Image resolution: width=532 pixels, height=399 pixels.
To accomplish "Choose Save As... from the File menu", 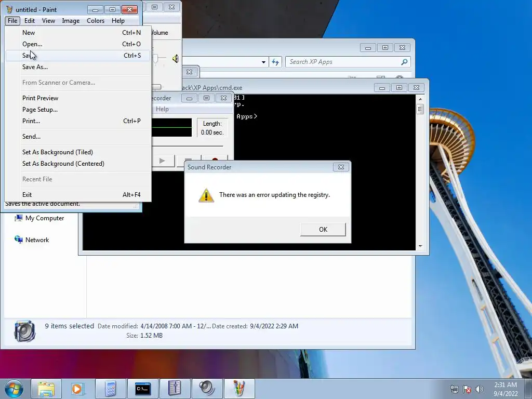I will point(78,67).
